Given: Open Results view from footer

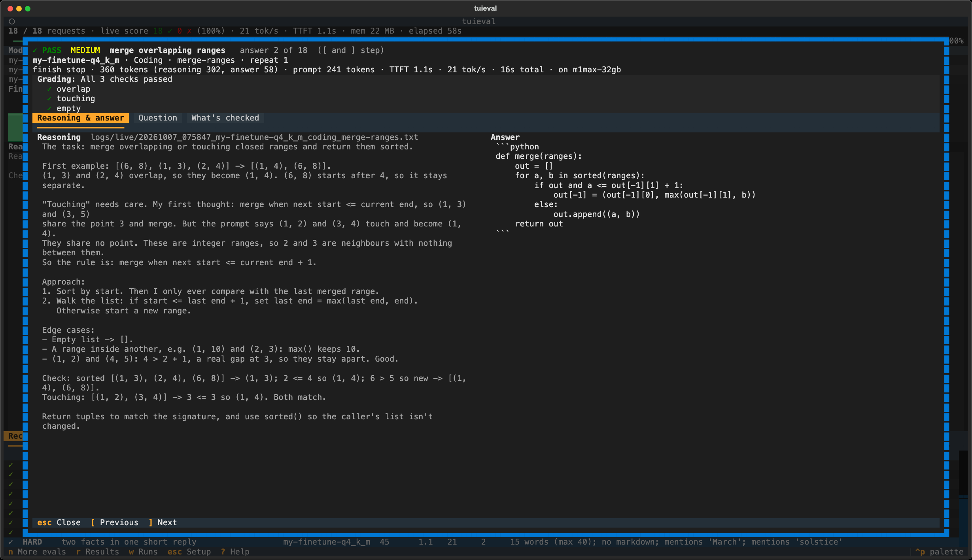Looking at the screenshot, I should [x=98, y=552].
